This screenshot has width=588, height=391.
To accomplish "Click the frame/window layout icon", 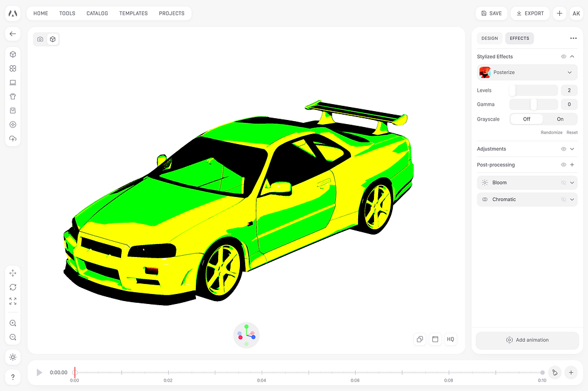I will tap(435, 339).
